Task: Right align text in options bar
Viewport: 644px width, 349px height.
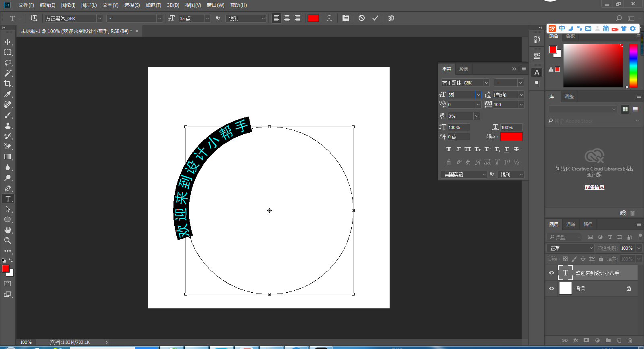Action: [297, 18]
